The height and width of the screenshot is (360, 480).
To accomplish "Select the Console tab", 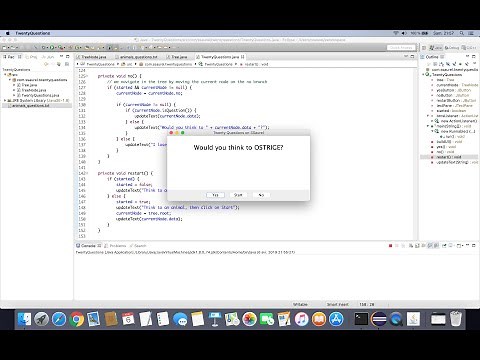I will 89,246.
